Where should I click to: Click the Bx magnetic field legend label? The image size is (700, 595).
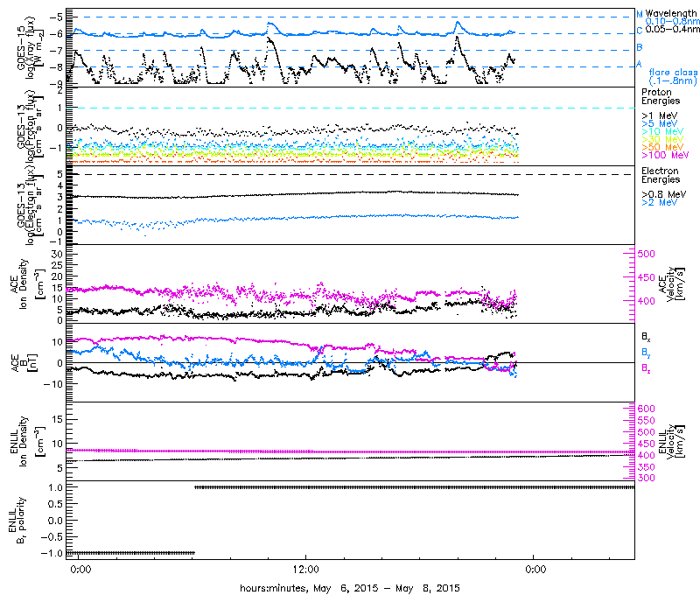(646, 337)
